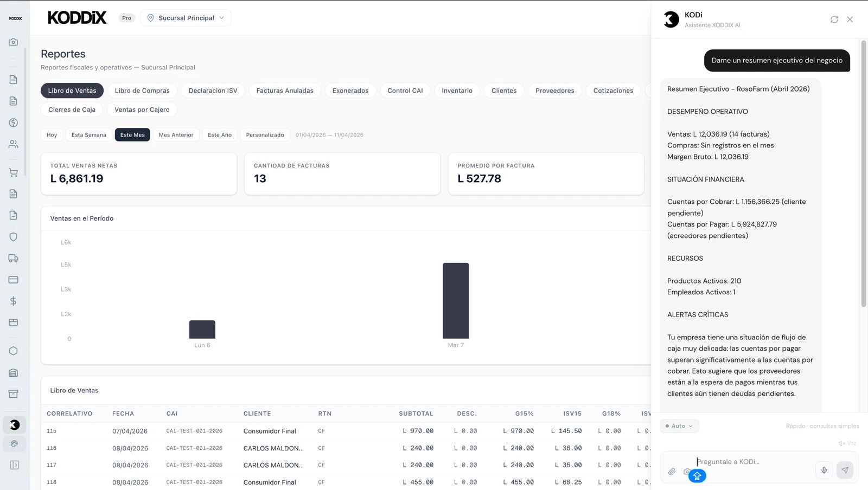Switch to the Libro de Compras tab
Image resolution: width=868 pixels, height=490 pixels.
142,91
